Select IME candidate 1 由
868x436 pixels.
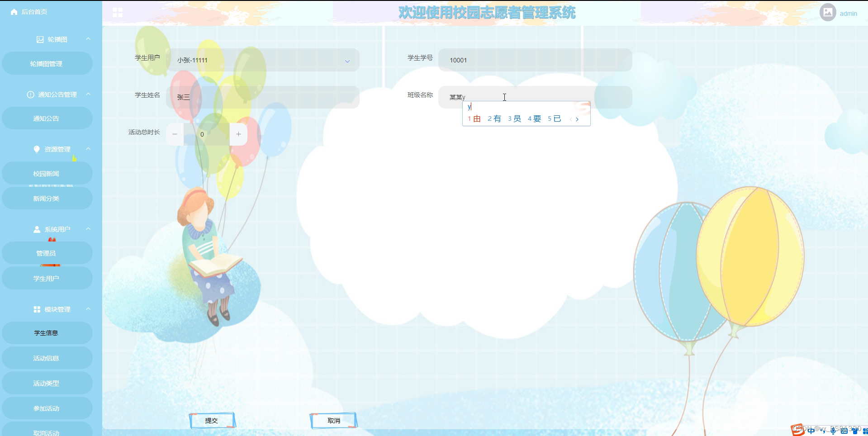[474, 118]
